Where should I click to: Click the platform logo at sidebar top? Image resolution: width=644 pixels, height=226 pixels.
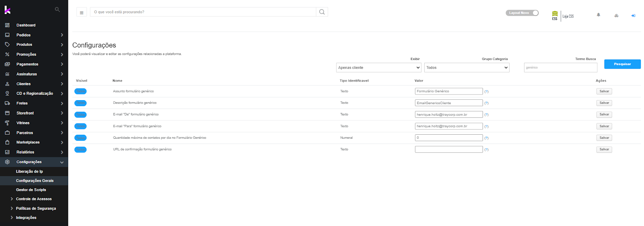click(7, 10)
